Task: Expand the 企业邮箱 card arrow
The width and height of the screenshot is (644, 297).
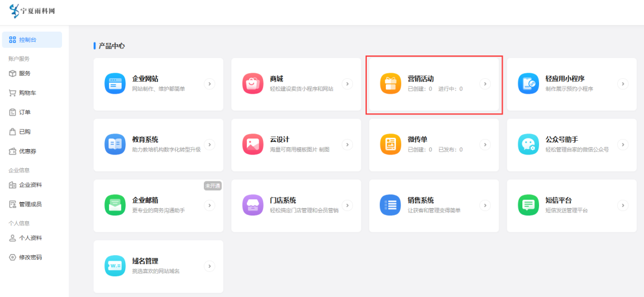Action: coord(209,205)
